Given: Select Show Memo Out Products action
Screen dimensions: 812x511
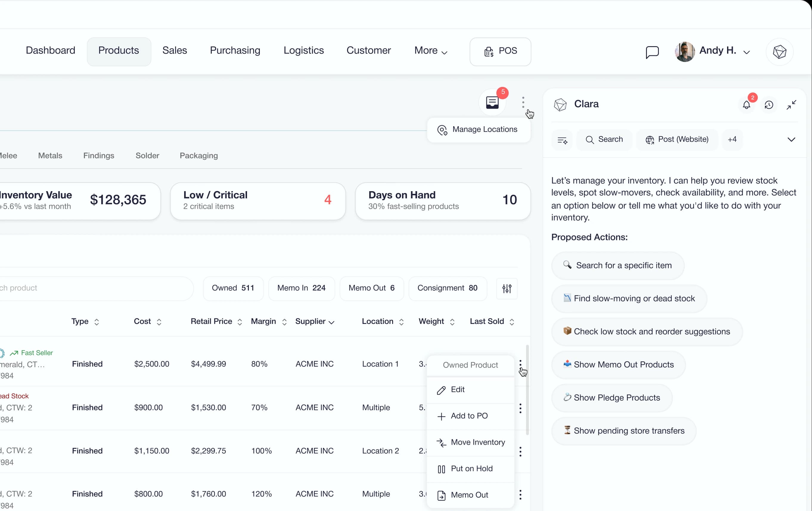Looking at the screenshot, I should [x=618, y=365].
